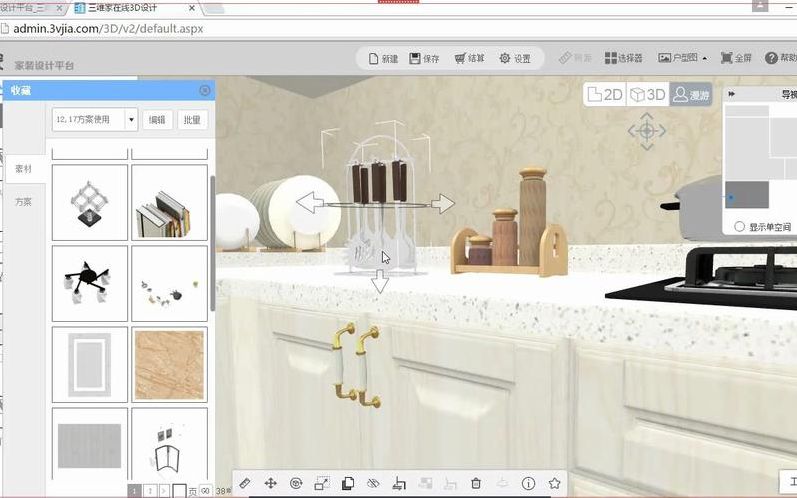Viewport: 797px width, 498px height.
Task: Close the 三维家在线3D设计 browser tab
Action: tap(192, 8)
